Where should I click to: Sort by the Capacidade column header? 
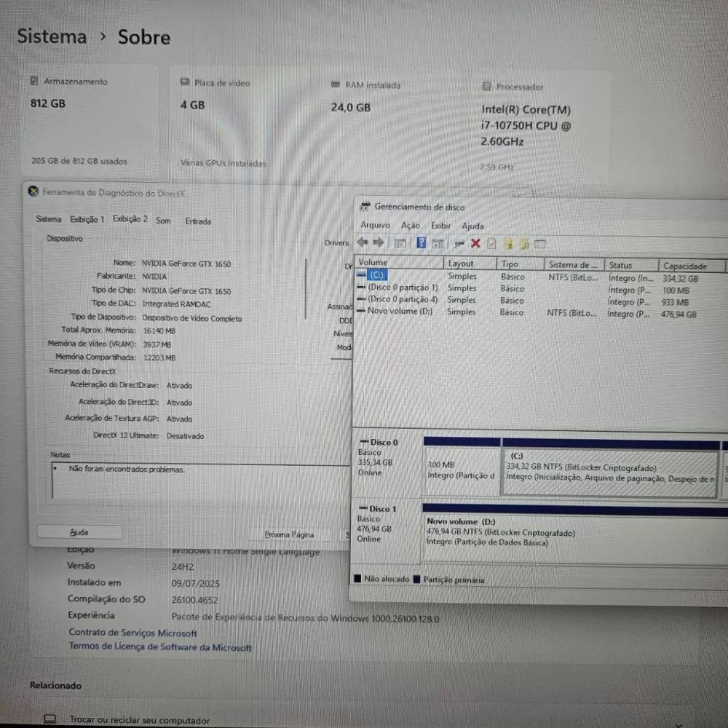pyautogui.click(x=692, y=266)
